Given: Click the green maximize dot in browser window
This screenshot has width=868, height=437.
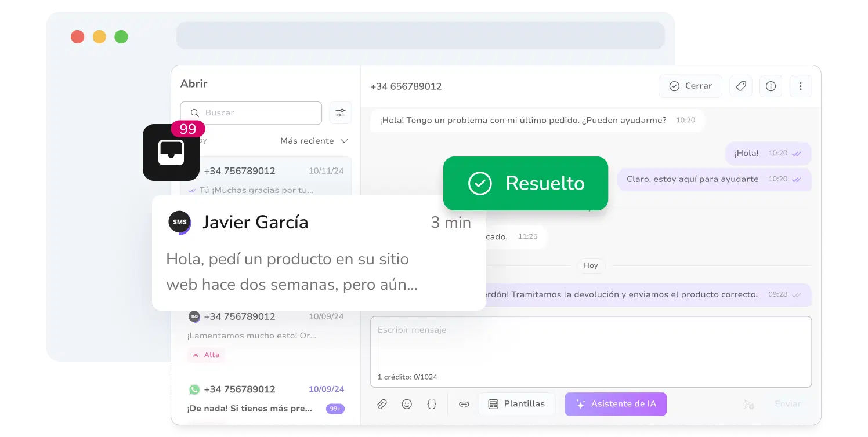Looking at the screenshot, I should (121, 37).
